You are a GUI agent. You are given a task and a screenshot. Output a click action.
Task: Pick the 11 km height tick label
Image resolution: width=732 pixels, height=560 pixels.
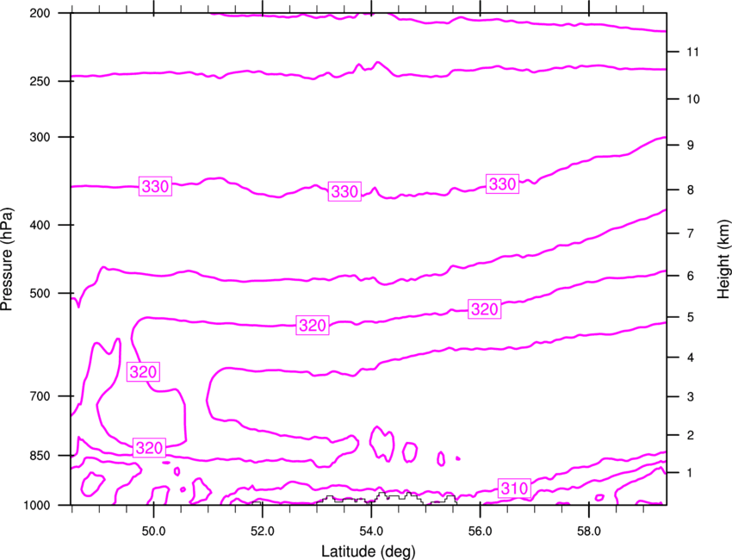692,52
